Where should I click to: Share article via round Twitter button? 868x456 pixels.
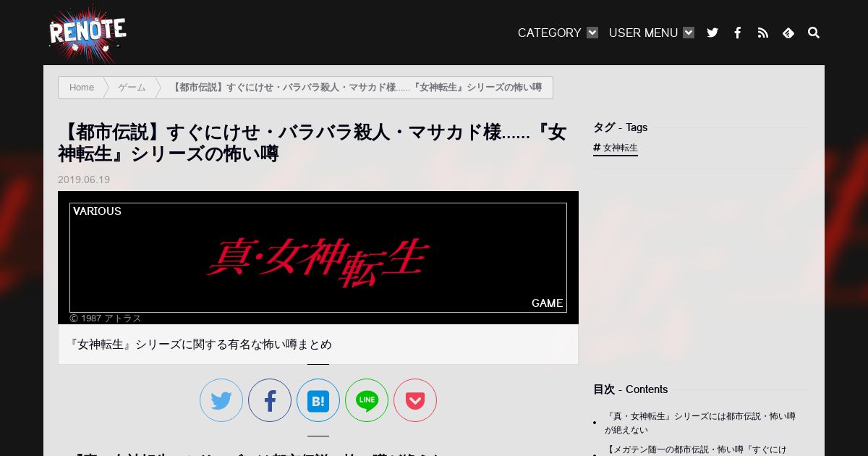[x=221, y=400]
